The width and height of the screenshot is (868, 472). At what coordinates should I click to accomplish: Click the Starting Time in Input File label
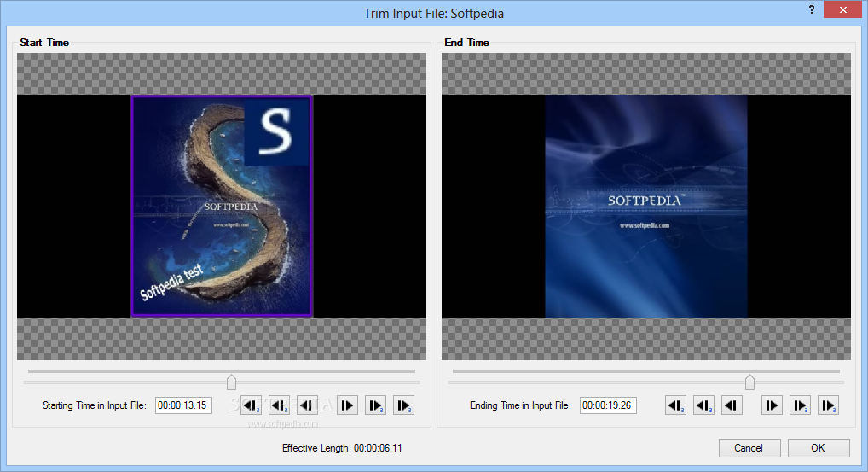95,405
